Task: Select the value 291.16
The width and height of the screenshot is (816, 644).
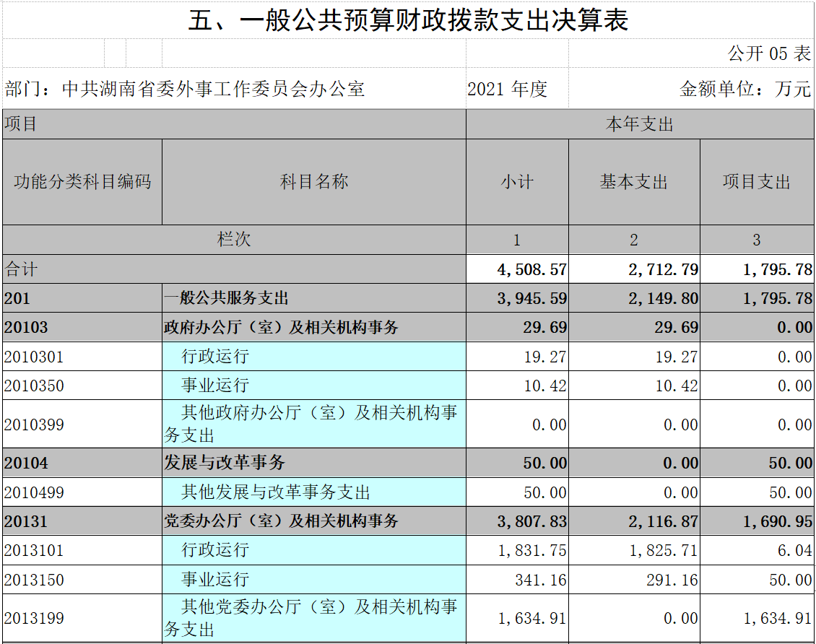Action: click(x=634, y=580)
